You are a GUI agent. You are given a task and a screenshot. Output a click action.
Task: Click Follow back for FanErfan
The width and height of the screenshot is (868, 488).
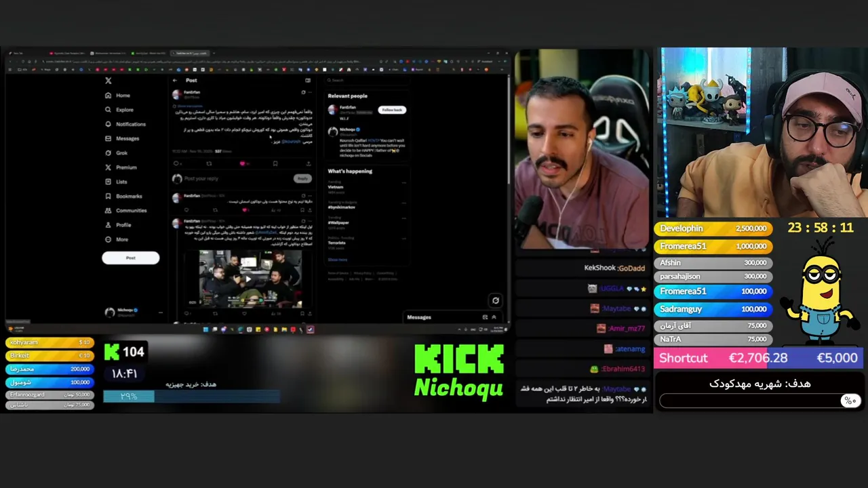392,110
